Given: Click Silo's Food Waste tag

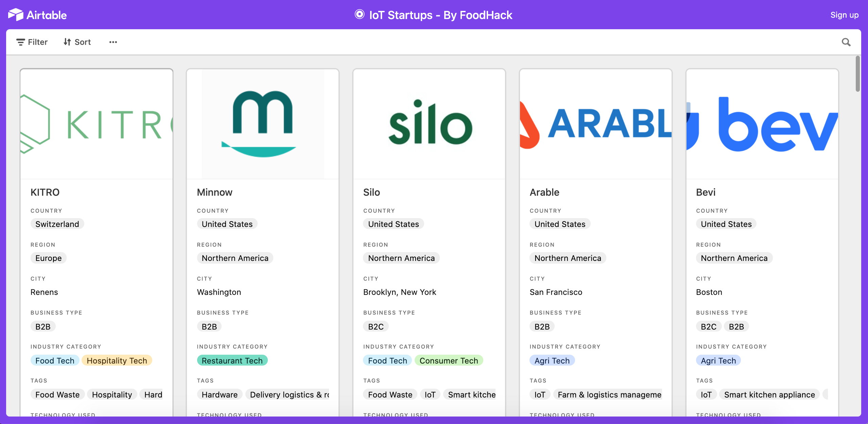Looking at the screenshot, I should (390, 394).
